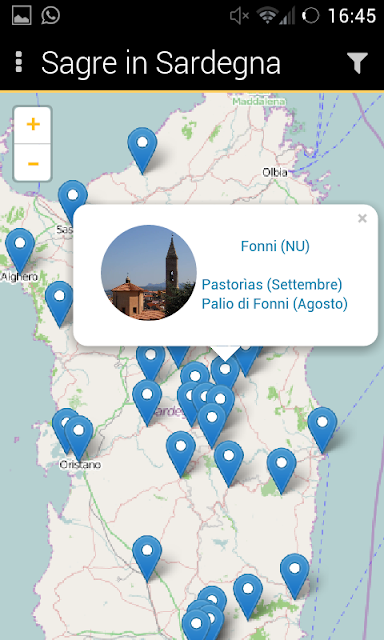Open the three-dot overflow menu

(19, 62)
